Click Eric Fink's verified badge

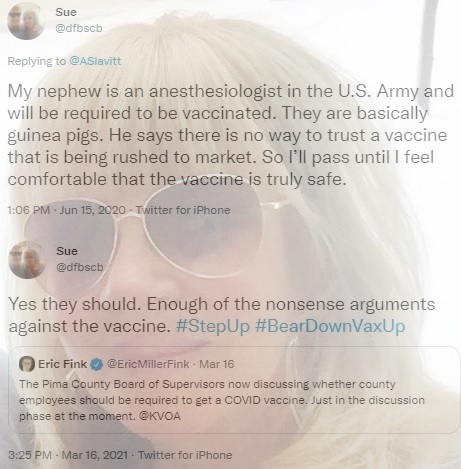(x=97, y=364)
